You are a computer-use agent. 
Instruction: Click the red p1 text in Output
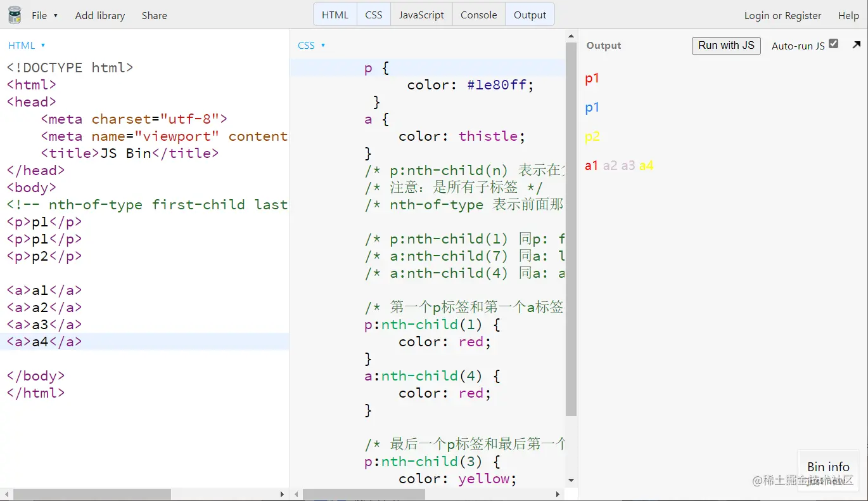pos(592,79)
